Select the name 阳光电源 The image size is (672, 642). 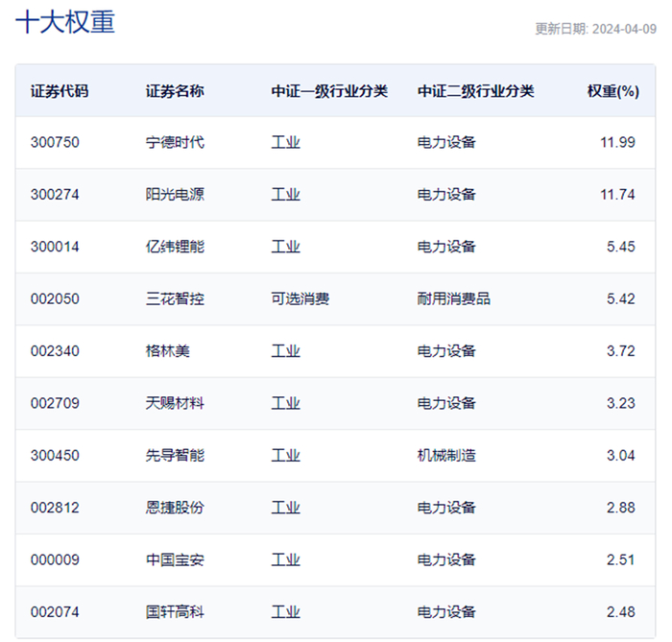tap(175, 195)
